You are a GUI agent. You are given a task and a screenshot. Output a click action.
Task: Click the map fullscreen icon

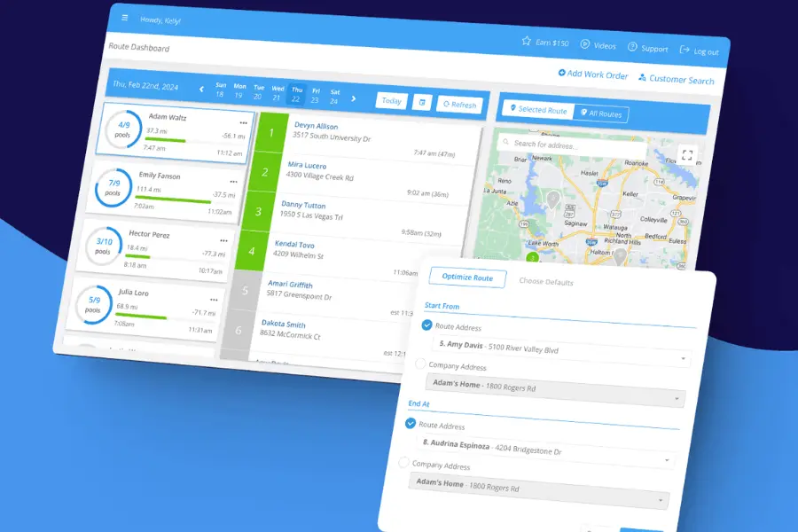pos(687,155)
